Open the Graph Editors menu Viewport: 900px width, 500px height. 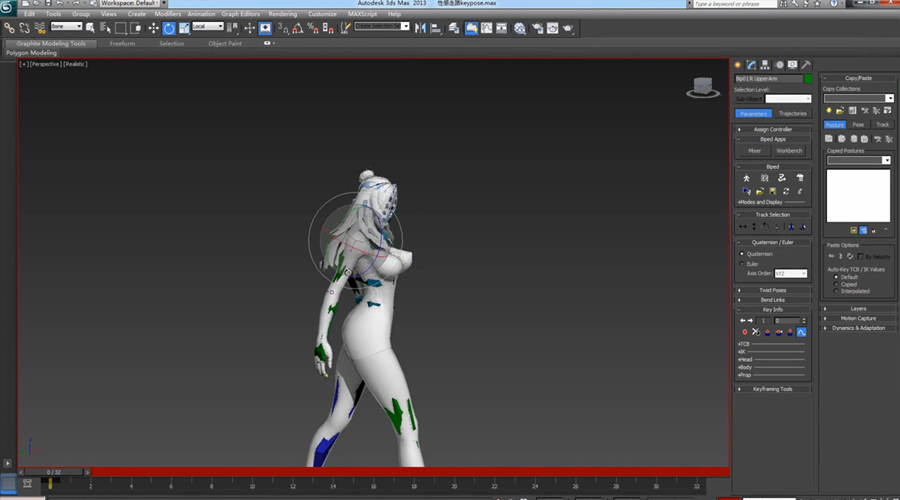239,14
